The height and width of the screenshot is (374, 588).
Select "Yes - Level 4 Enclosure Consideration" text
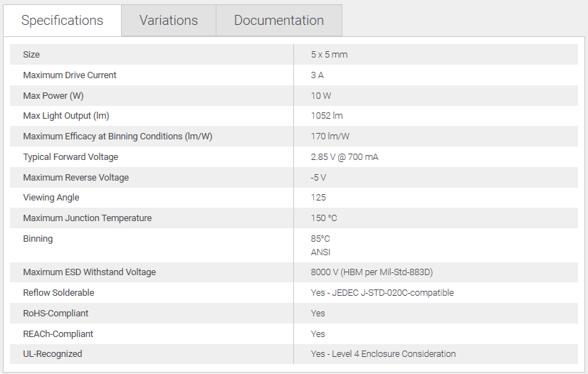[x=383, y=354]
